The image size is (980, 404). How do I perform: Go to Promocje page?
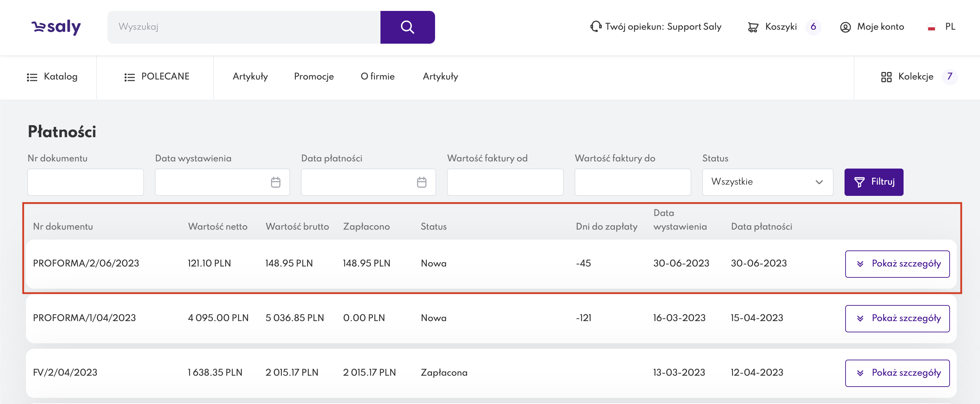pos(314,77)
